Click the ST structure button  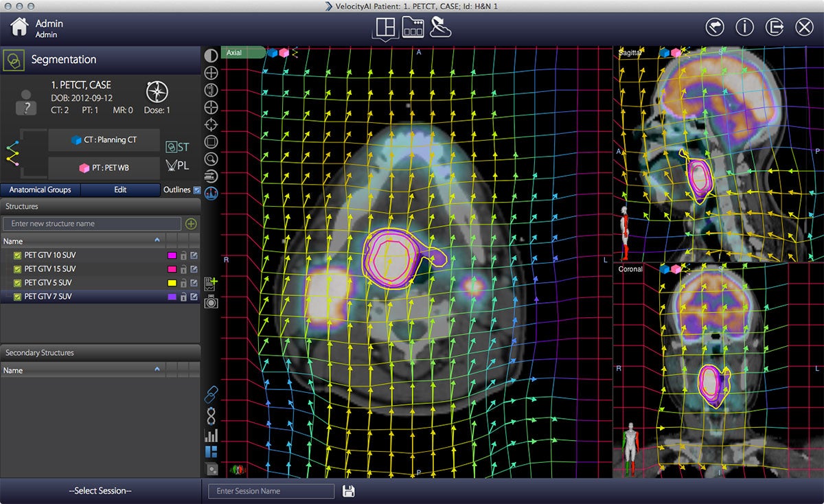tap(177, 146)
